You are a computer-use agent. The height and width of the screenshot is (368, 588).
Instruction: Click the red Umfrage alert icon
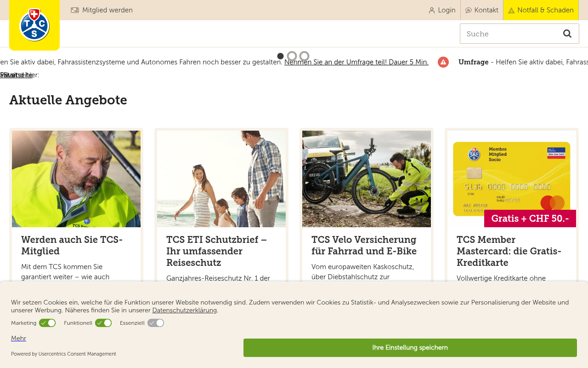coord(443,62)
